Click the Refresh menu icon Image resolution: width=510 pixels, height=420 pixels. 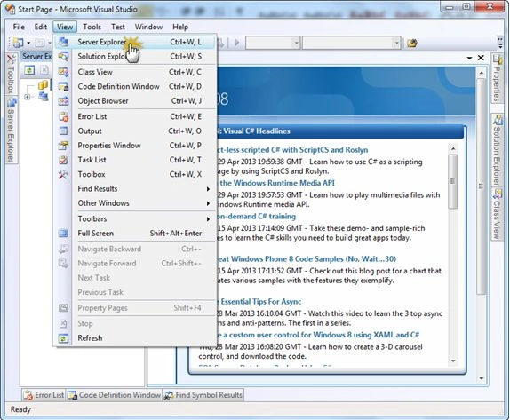click(63, 338)
